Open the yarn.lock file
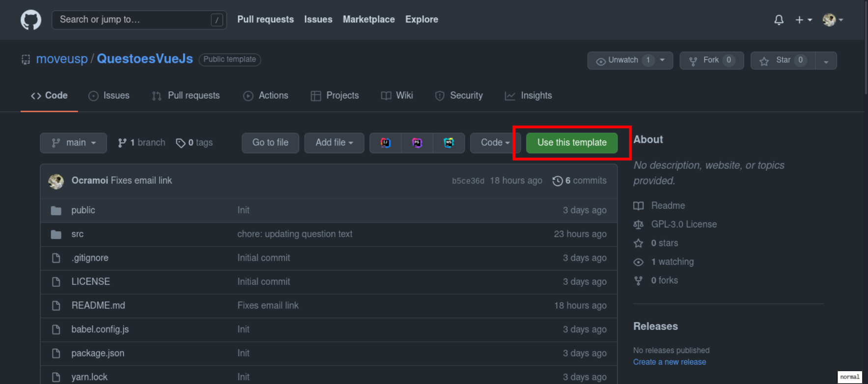This screenshot has height=384, width=868. point(89,377)
